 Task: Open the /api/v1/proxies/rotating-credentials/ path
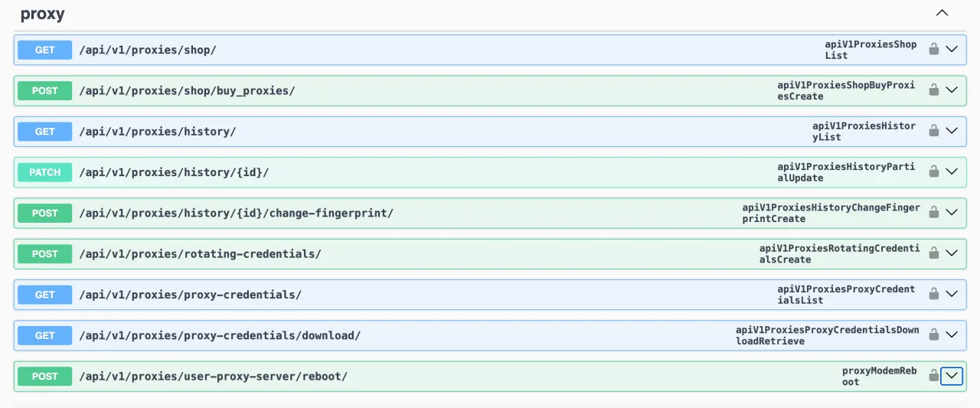pos(200,254)
